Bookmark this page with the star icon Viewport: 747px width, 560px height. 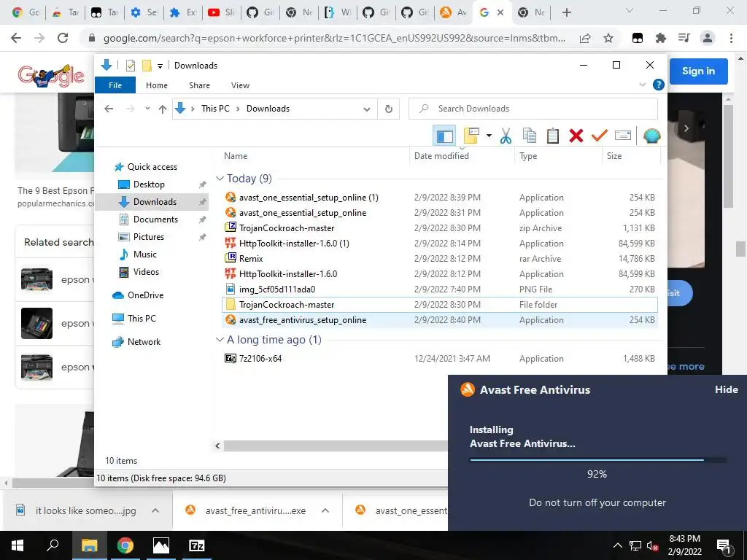608,39
